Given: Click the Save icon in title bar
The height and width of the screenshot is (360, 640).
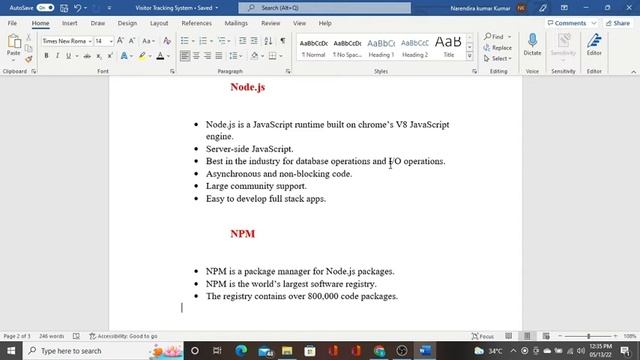Looking at the screenshot, I should click(64, 8).
